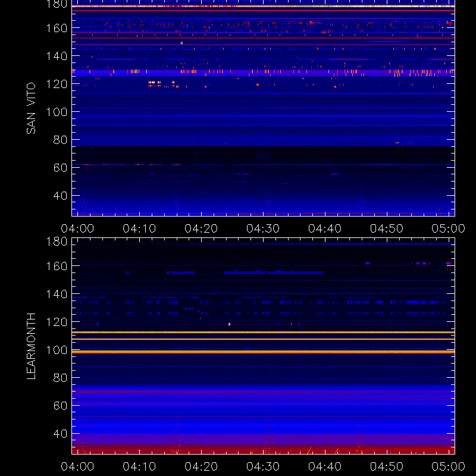The height and width of the screenshot is (476, 476).
Task: Select San Vito plot's 04:40 time label
Action: (x=325, y=228)
